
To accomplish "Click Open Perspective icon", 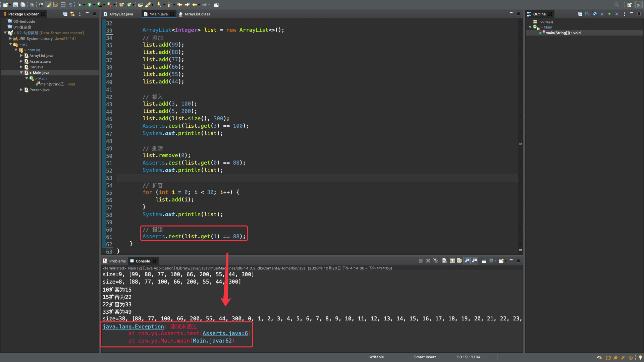I will tap(630, 5).
